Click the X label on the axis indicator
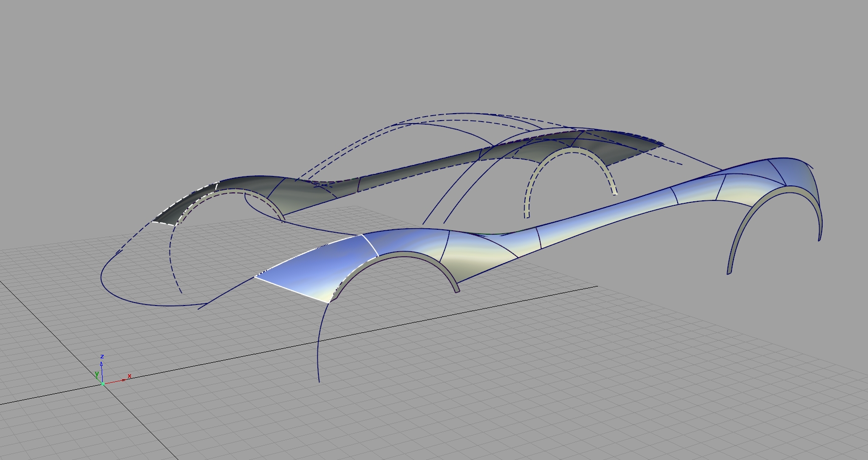This screenshot has height=460, width=868. (130, 376)
